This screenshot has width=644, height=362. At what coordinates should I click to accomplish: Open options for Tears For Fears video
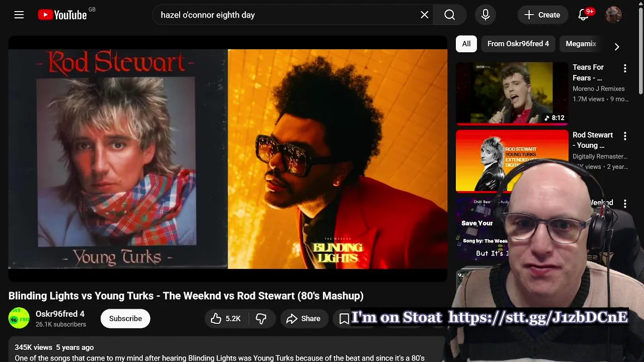tap(625, 68)
